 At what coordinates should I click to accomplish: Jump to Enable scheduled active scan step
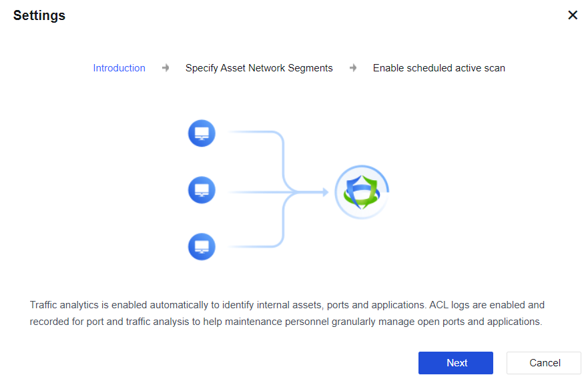coord(438,68)
